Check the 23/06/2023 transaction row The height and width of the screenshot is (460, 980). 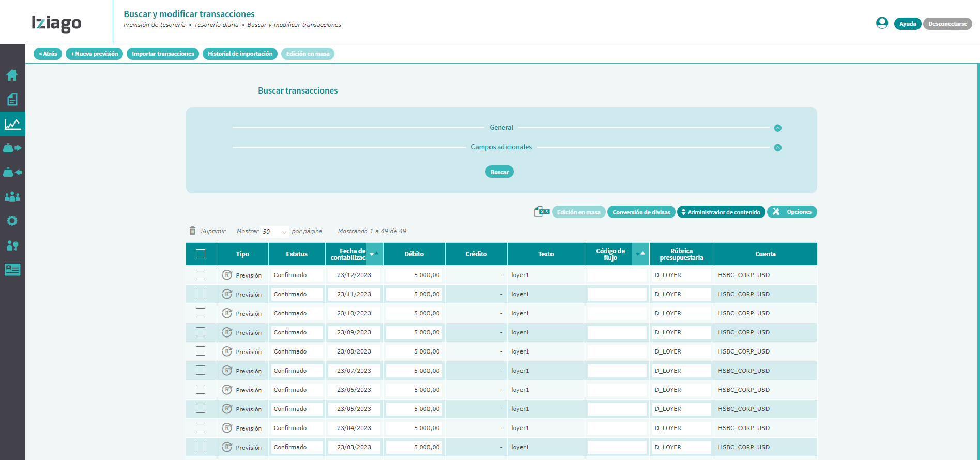201,389
